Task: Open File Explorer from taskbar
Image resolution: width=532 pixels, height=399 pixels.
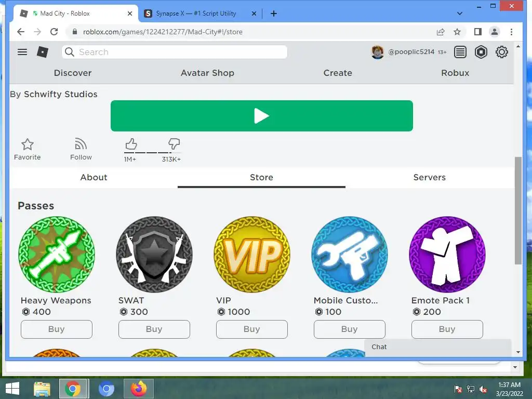Action: tap(42, 389)
